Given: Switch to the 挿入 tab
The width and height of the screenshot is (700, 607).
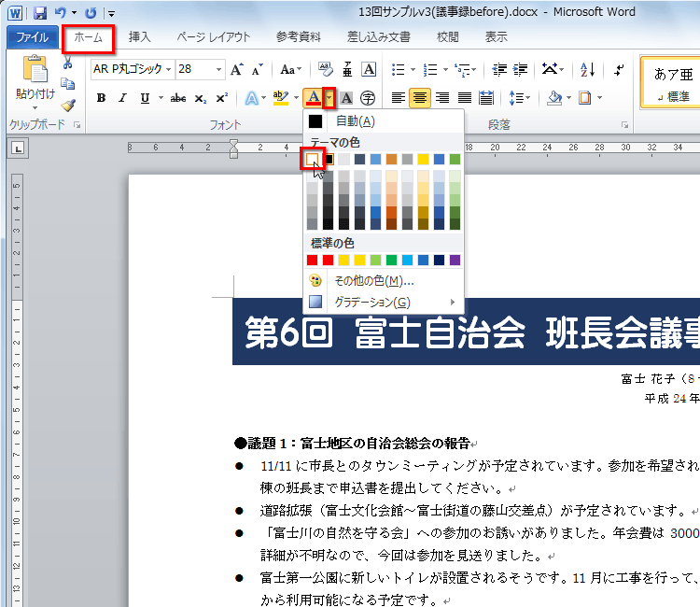Looking at the screenshot, I should pyautogui.click(x=139, y=37).
